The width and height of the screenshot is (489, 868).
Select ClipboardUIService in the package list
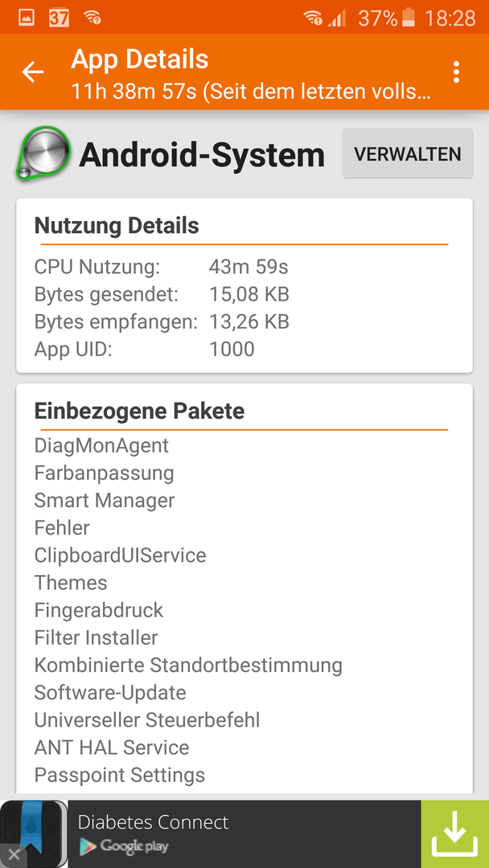pyautogui.click(x=120, y=555)
